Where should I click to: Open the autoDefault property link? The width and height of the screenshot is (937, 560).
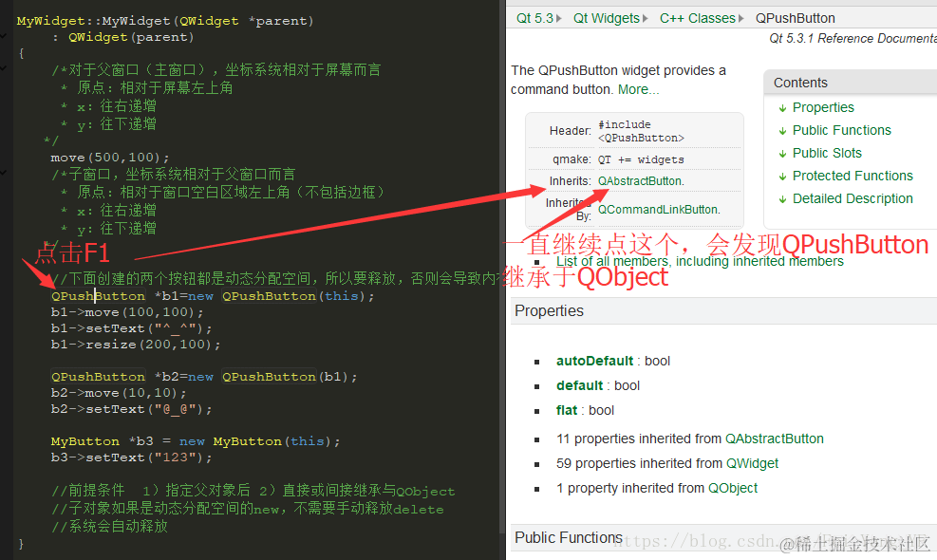[594, 361]
